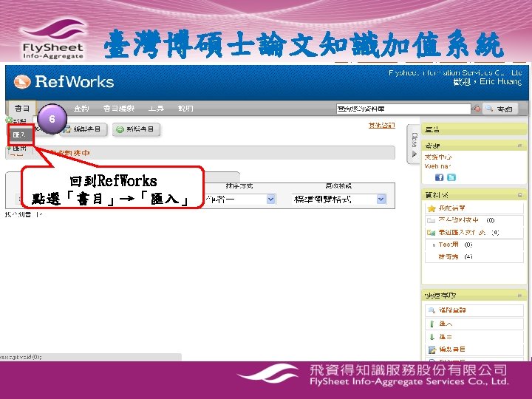
Task: Open the 支援中心 link in the 資源 panel
Action: [x=438, y=157]
